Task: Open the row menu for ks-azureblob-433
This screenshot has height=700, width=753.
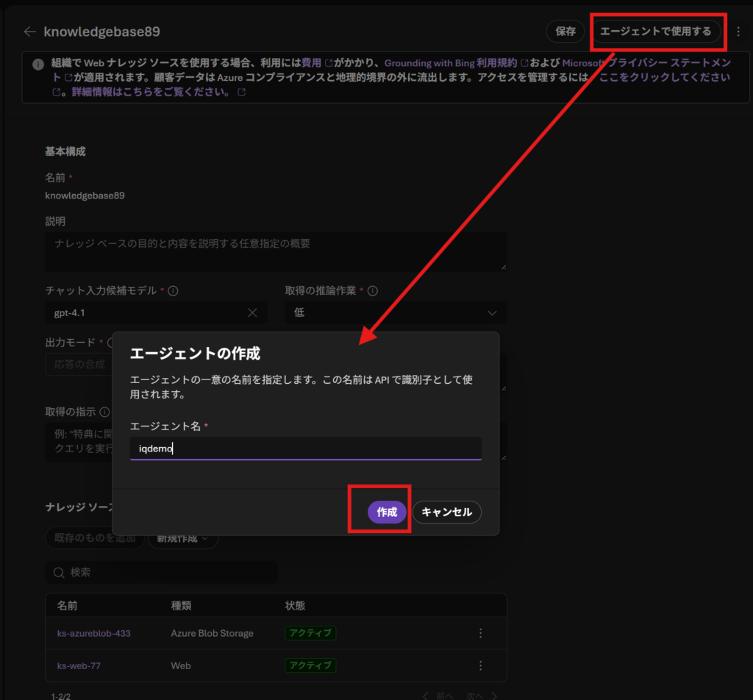Action: click(480, 633)
